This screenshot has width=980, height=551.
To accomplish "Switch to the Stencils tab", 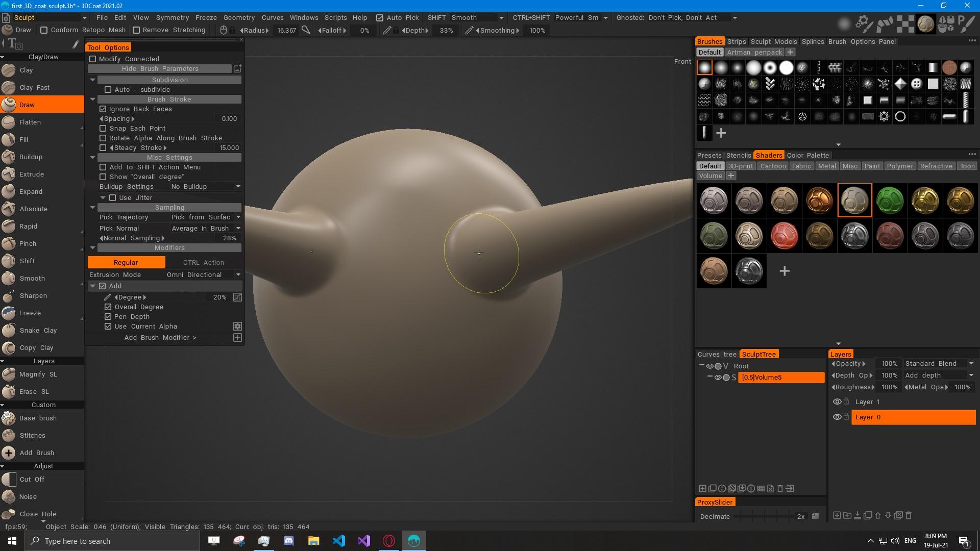I will (x=738, y=156).
